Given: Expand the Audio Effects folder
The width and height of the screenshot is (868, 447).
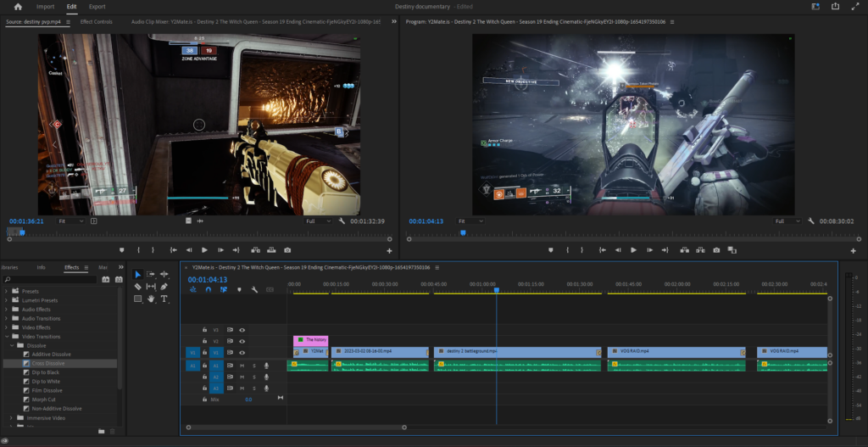Looking at the screenshot, I should (x=6, y=309).
